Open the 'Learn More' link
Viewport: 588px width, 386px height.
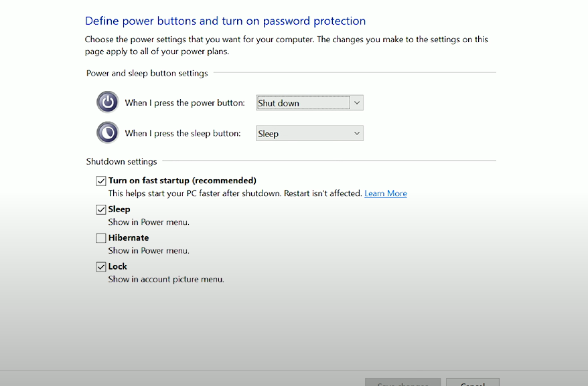click(x=386, y=193)
